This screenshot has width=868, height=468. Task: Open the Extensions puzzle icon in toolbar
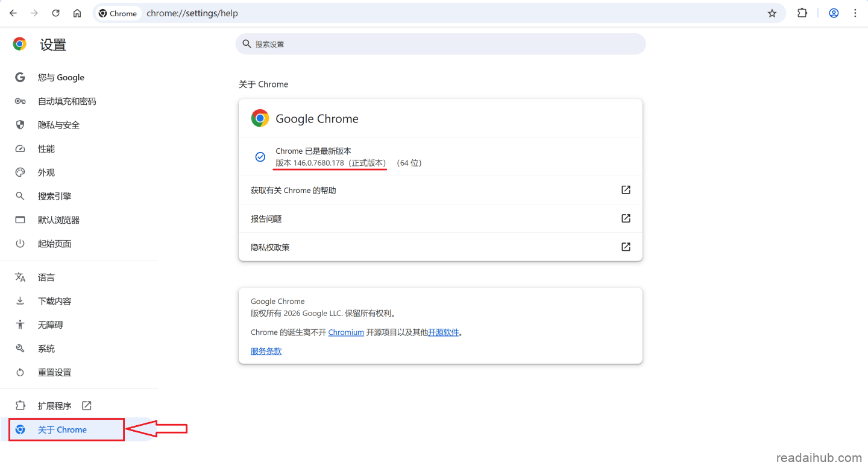(x=802, y=13)
